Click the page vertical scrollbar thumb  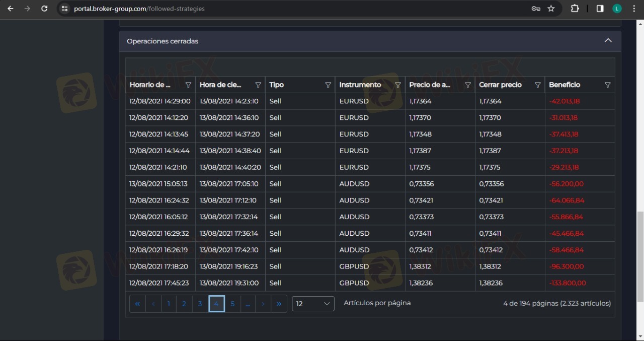pyautogui.click(x=640, y=257)
